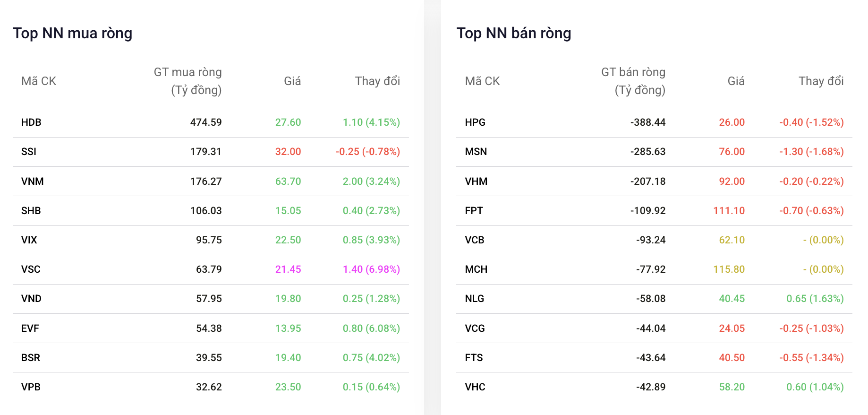Click VHM price 92.00
Viewport: 868px width, 415px height.
pos(732,182)
